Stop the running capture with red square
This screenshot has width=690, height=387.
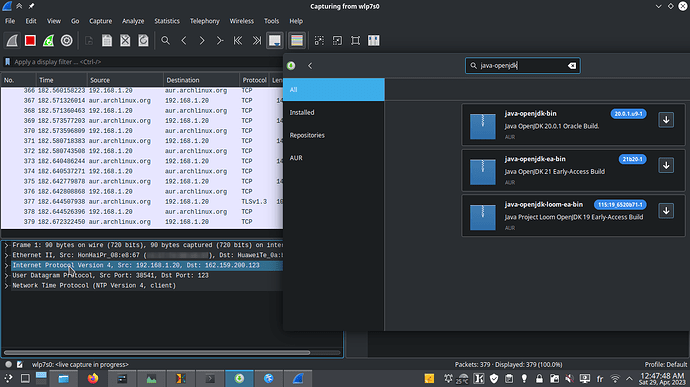point(30,41)
